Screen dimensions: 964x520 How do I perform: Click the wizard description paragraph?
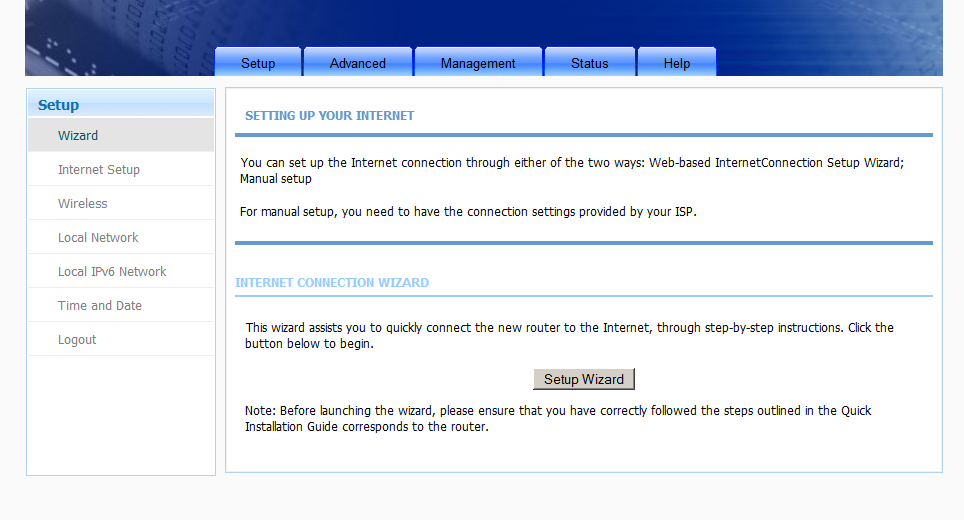(x=569, y=335)
